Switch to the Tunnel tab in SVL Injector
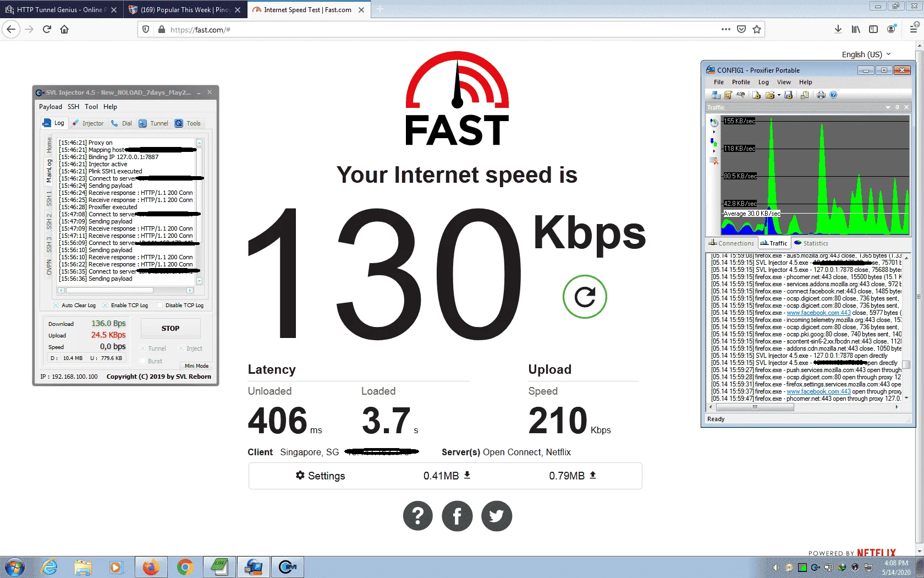Image resolution: width=924 pixels, height=578 pixels. click(x=153, y=123)
